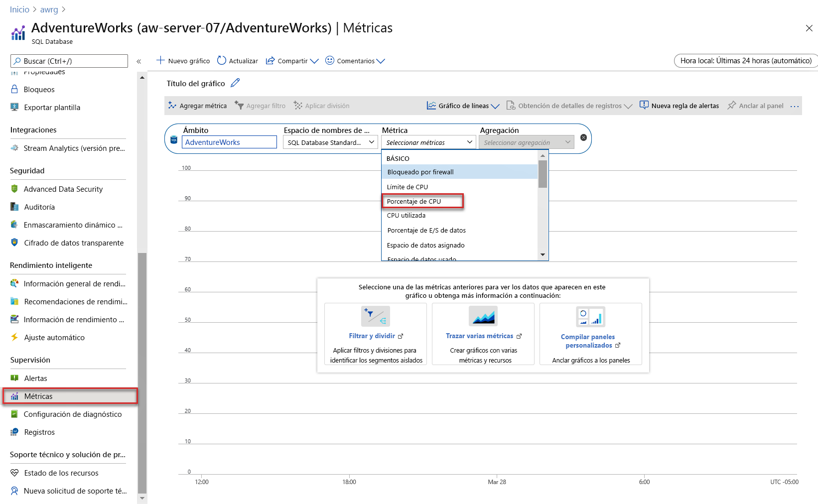The height and width of the screenshot is (504, 818).
Task: Open the time range Hora local selector
Action: 746,61
